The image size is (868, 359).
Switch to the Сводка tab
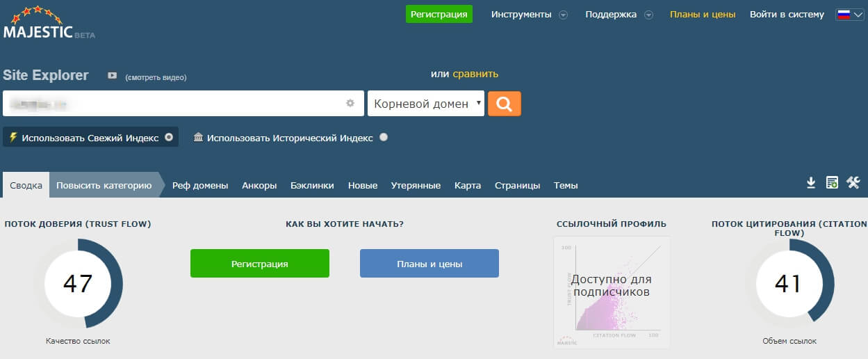26,185
